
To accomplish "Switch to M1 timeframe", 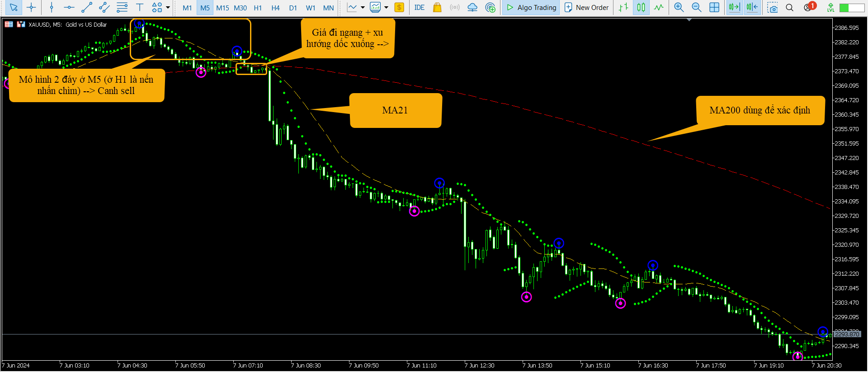I will pos(187,8).
